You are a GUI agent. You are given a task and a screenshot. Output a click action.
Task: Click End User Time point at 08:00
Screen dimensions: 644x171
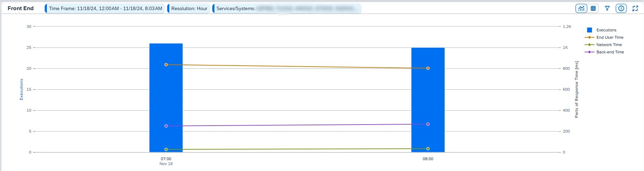tap(428, 68)
